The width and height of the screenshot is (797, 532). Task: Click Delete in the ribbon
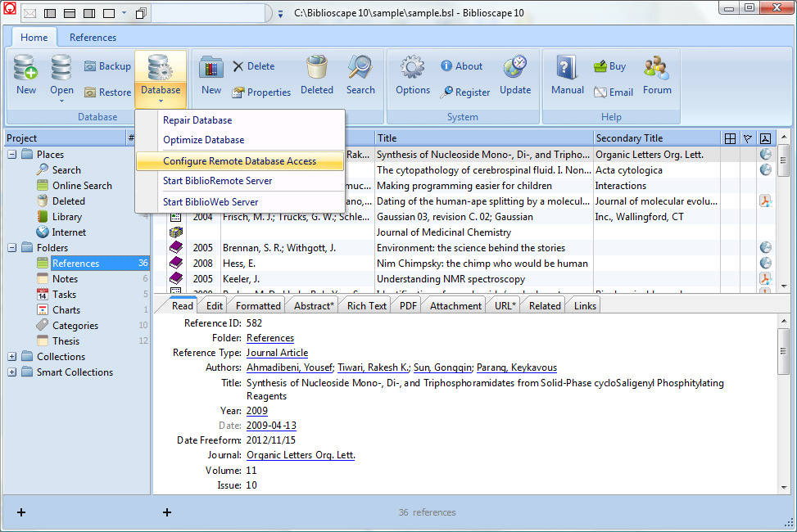[x=254, y=66]
